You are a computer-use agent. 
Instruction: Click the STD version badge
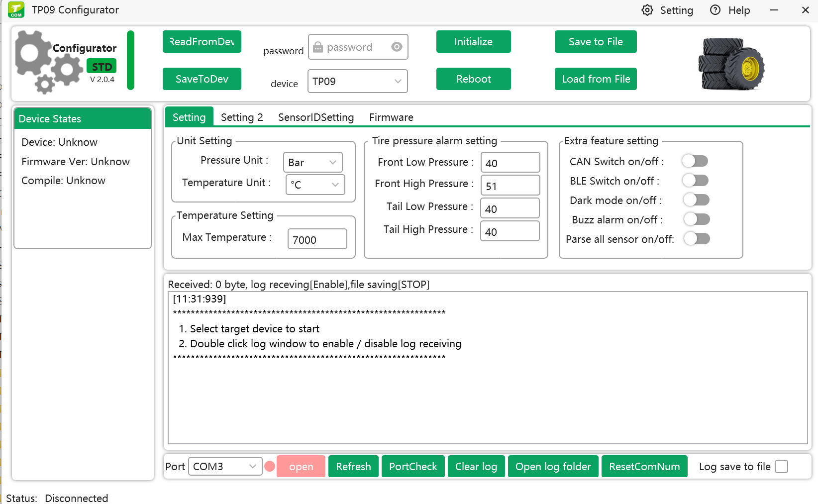101,66
